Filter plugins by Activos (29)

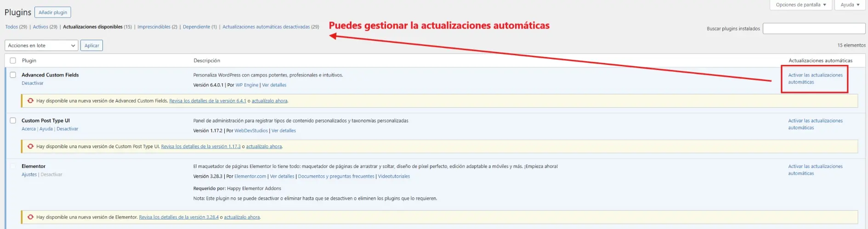(x=45, y=27)
